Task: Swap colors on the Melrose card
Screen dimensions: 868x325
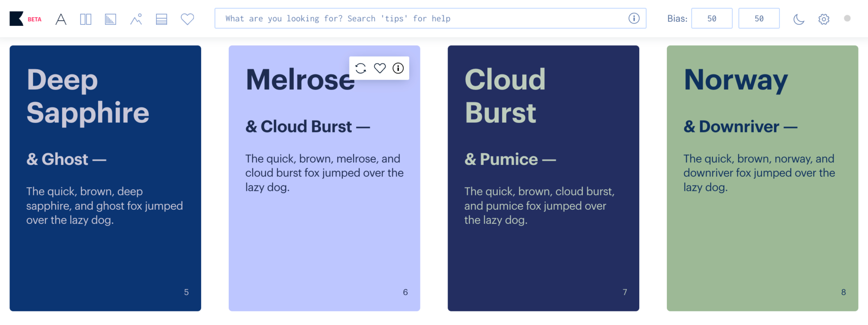Action: point(361,68)
